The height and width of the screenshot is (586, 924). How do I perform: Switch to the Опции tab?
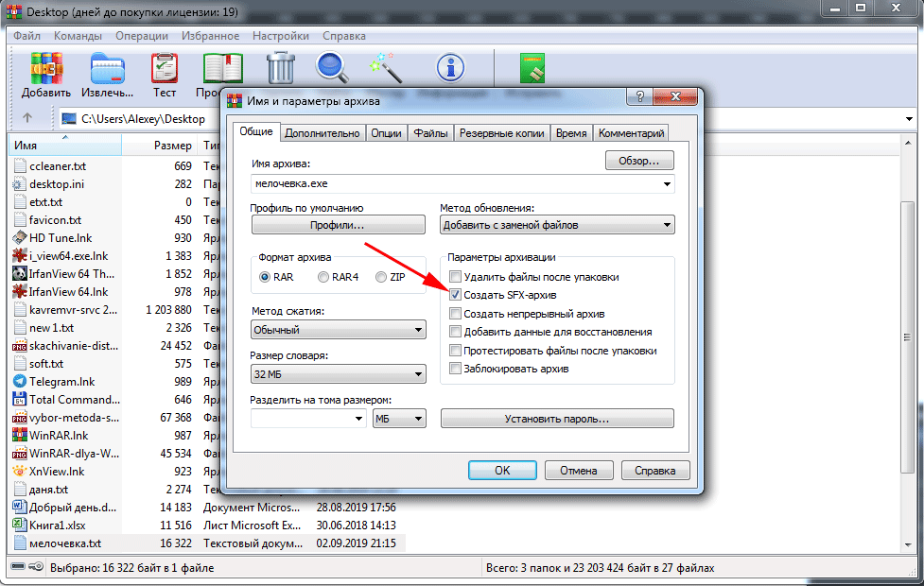pyautogui.click(x=386, y=133)
